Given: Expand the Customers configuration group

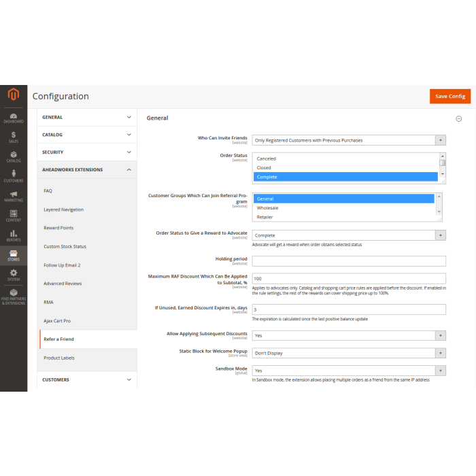Looking at the screenshot, I should coord(87,379).
